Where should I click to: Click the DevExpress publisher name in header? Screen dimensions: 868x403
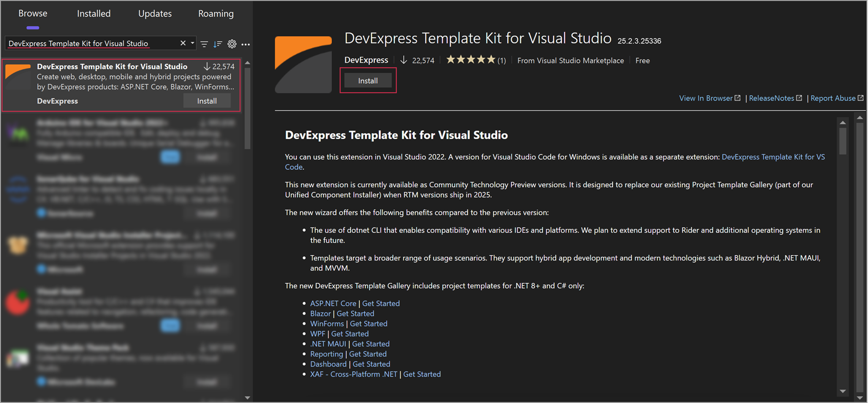click(x=366, y=60)
